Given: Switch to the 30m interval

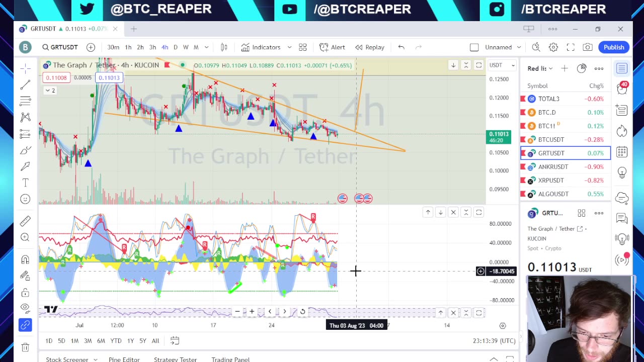Looking at the screenshot, I should [x=113, y=47].
